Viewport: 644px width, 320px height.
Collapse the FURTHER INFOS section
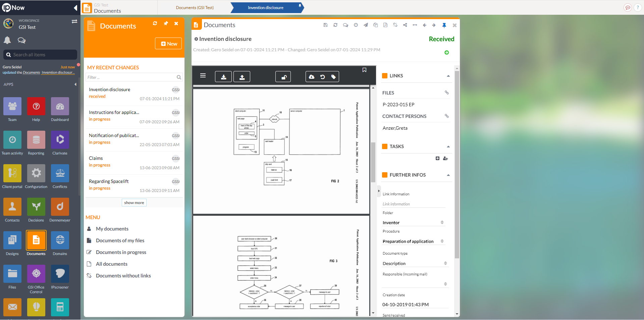[448, 175]
